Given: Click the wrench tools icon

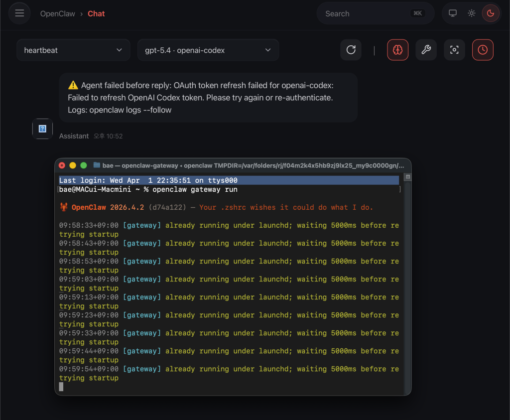Looking at the screenshot, I should (x=426, y=50).
